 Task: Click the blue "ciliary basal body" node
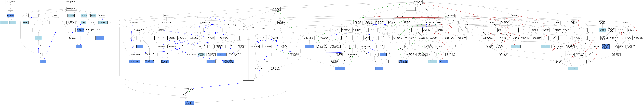tap(43, 61)
